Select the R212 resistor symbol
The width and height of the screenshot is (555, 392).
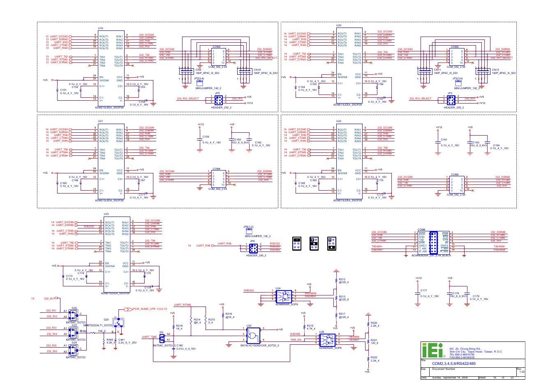tap(336, 280)
